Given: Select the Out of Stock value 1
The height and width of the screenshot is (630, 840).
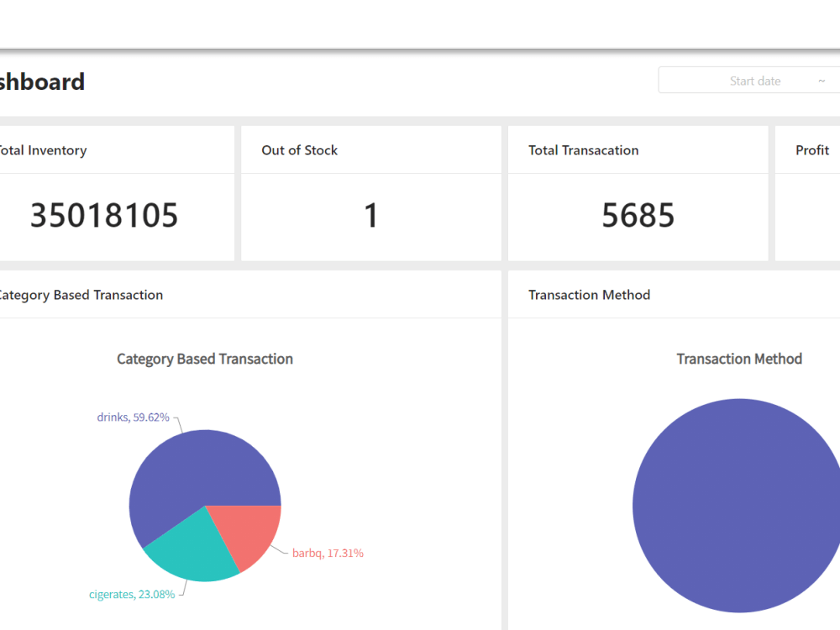Looking at the screenshot, I should point(370,215).
